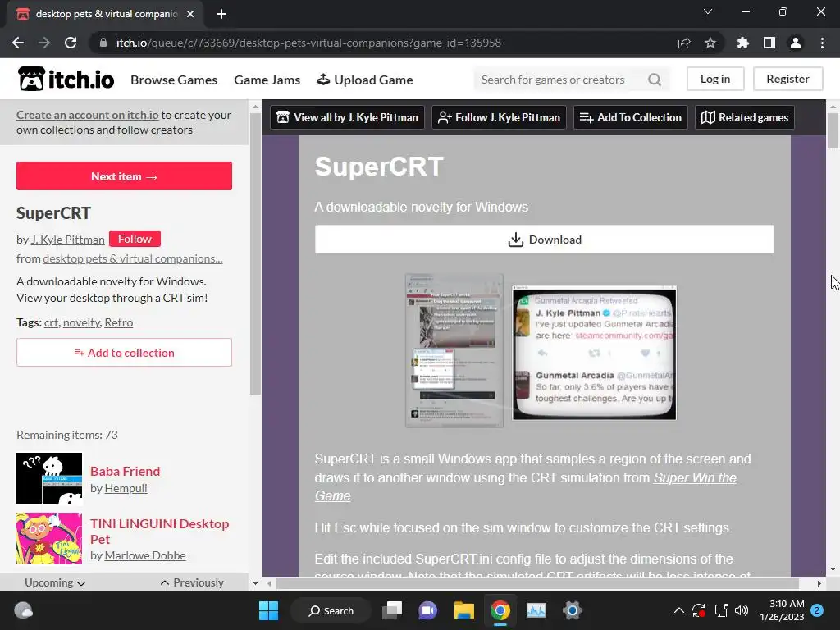The image size is (840, 630).
Task: Open the first SuperCRT screenshot thumbnail
Action: (x=454, y=350)
